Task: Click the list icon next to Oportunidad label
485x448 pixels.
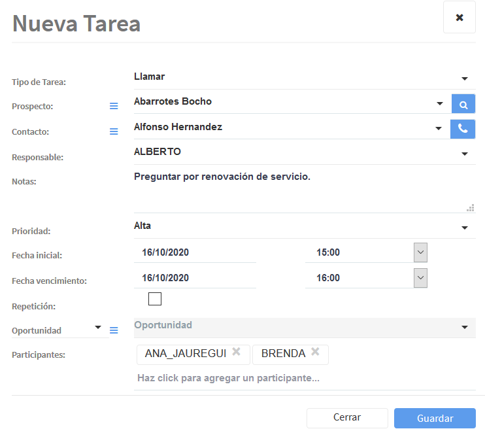Action: [x=114, y=330]
